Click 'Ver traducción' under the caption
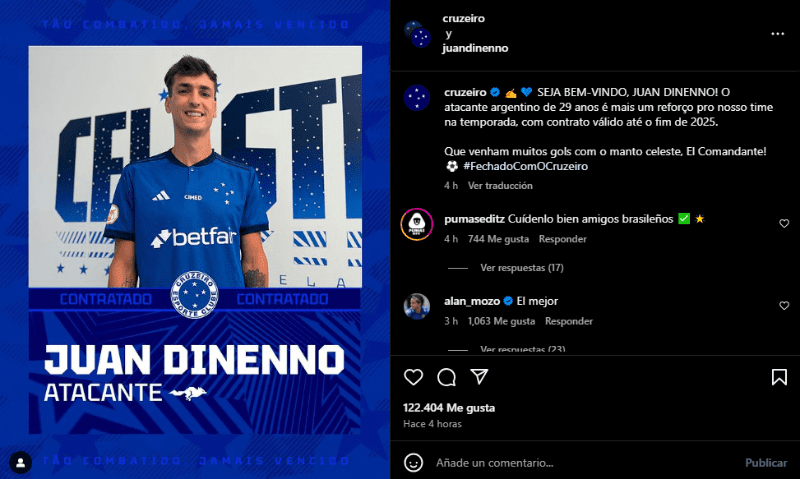The height and width of the screenshot is (479, 800). [x=500, y=186]
